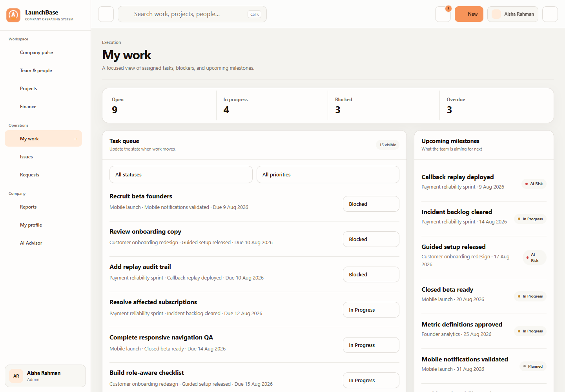Click the Metric definitions approved milestone
Viewport: 565px width, 392px height.
[x=462, y=325]
